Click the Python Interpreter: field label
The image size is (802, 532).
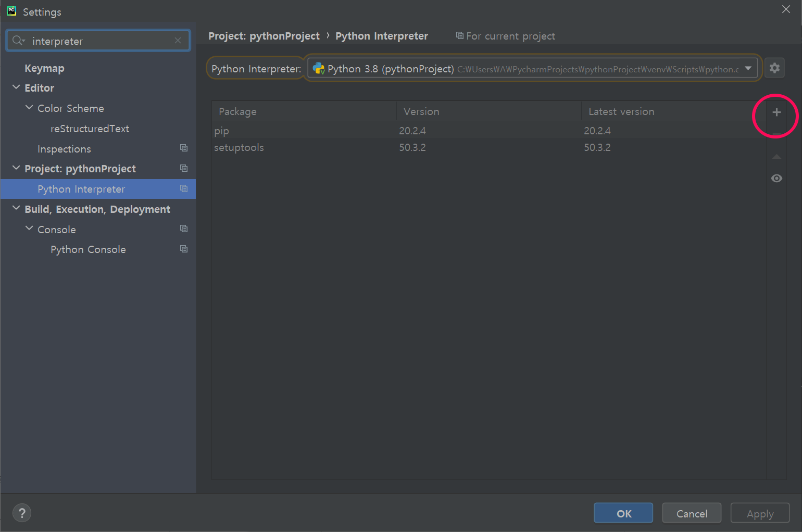[256, 69]
